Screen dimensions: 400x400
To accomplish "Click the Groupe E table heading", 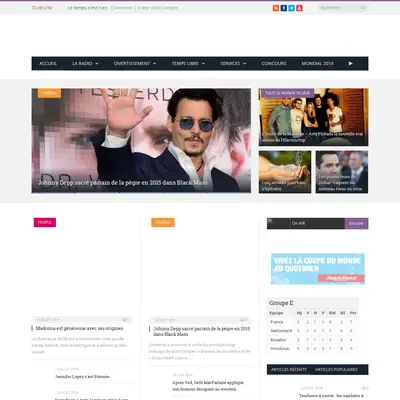I will pos(281,303).
